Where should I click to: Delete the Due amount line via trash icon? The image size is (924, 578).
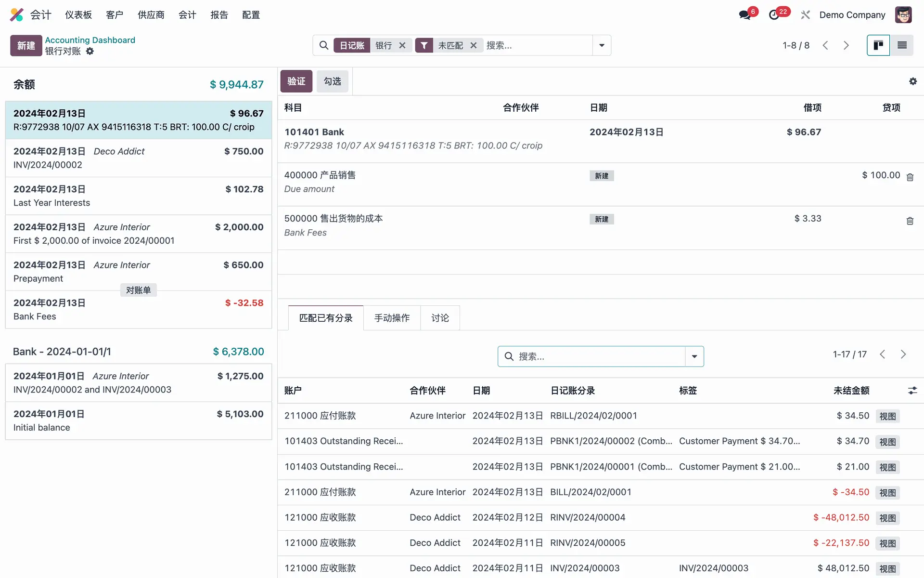(910, 177)
